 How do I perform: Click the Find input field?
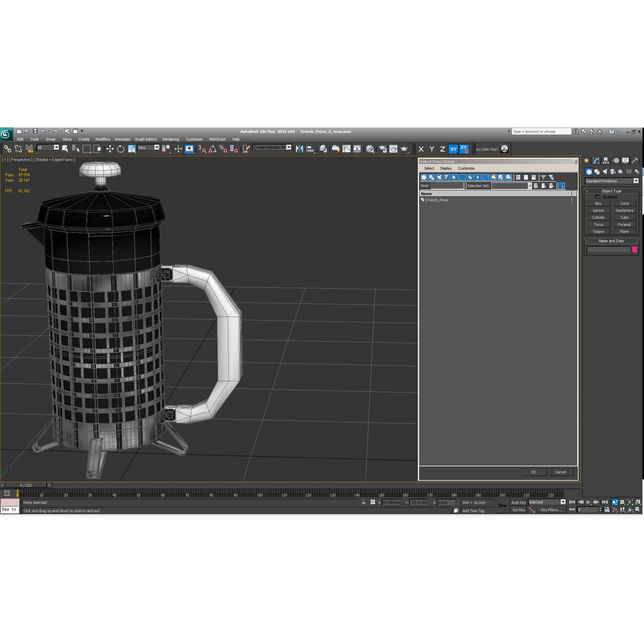click(447, 186)
